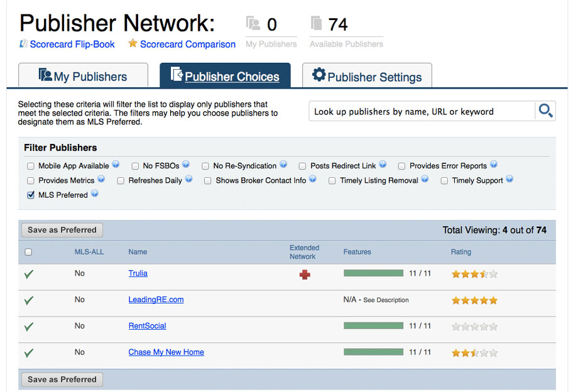
Task: Click info icon next to Timely Support
Action: pos(510,180)
